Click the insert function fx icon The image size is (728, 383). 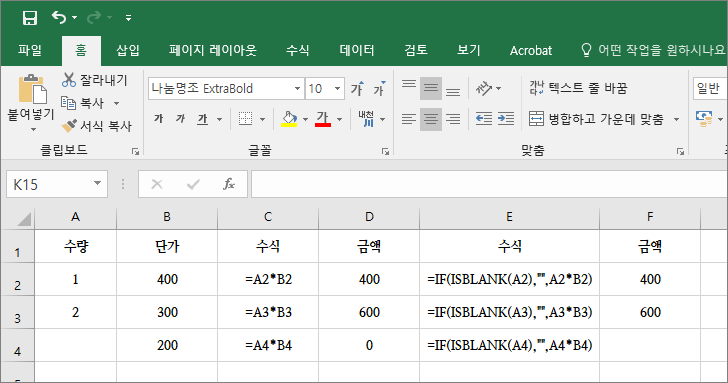pos(228,184)
